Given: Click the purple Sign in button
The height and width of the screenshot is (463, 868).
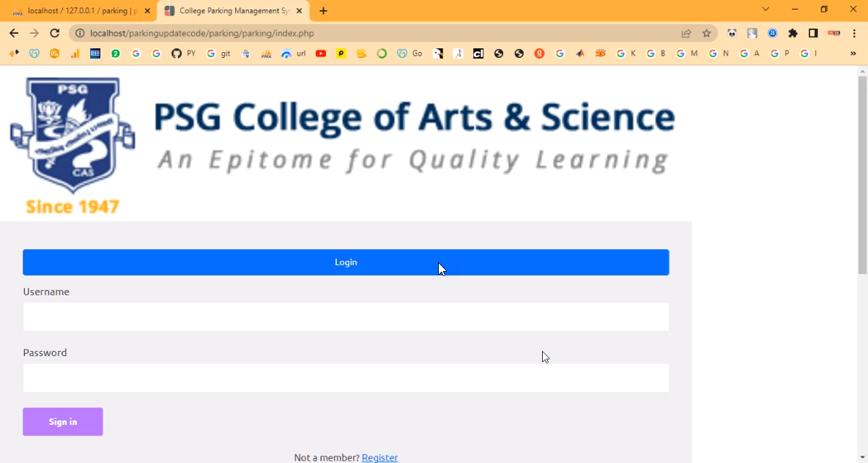Looking at the screenshot, I should pos(63,422).
